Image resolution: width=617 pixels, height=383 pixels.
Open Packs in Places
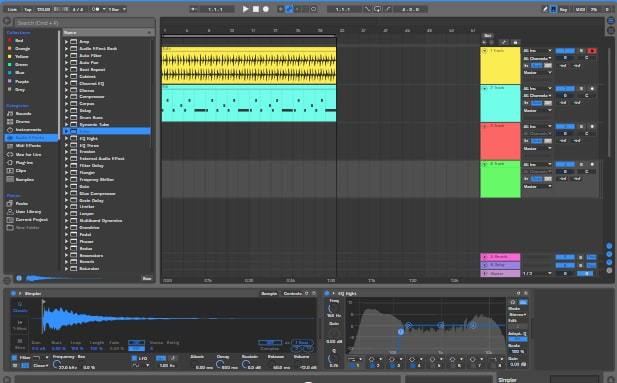(22, 204)
